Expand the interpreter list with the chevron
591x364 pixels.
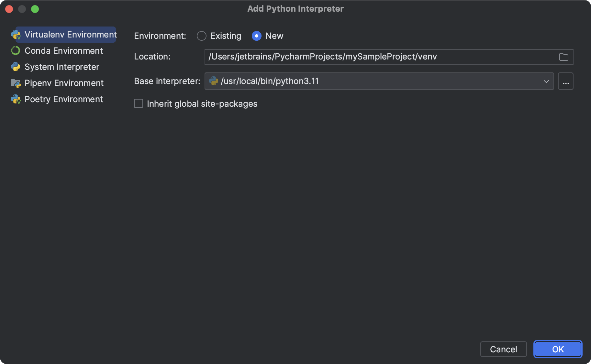point(546,81)
